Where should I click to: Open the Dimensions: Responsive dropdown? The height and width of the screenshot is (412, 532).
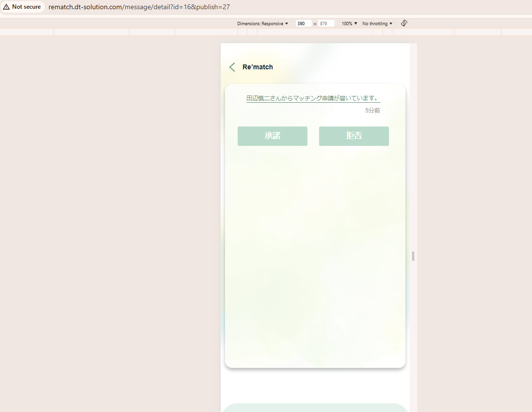pyautogui.click(x=262, y=23)
